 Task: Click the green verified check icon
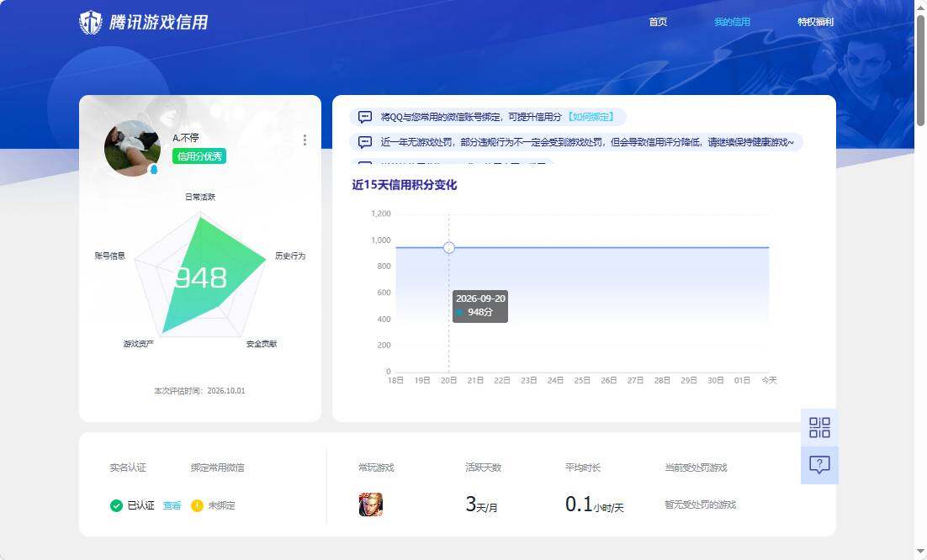[116, 505]
